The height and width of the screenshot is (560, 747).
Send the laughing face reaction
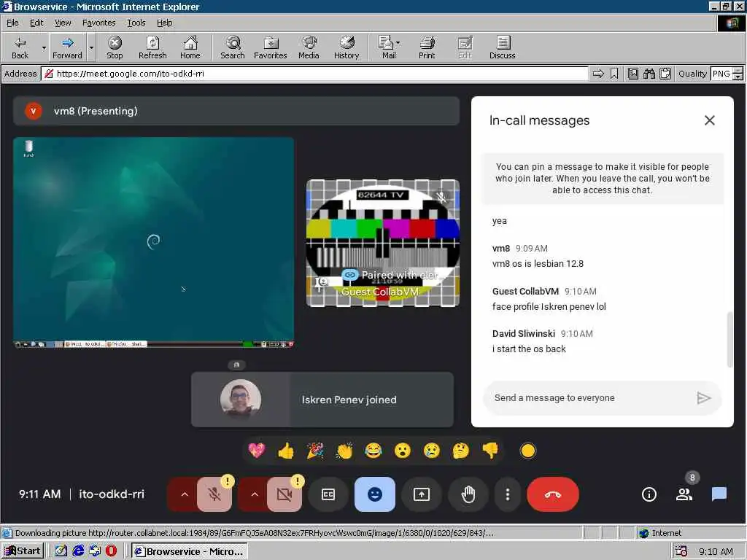[x=373, y=451]
